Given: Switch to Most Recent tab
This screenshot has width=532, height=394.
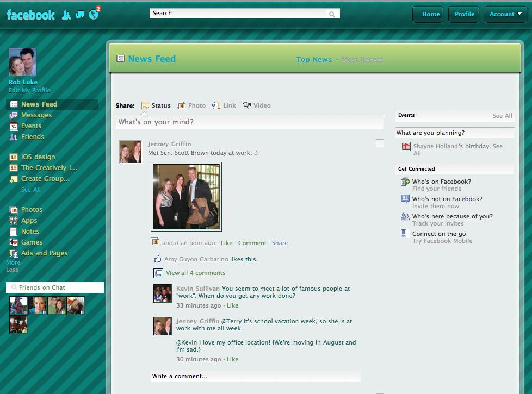Looking at the screenshot, I should coord(362,59).
